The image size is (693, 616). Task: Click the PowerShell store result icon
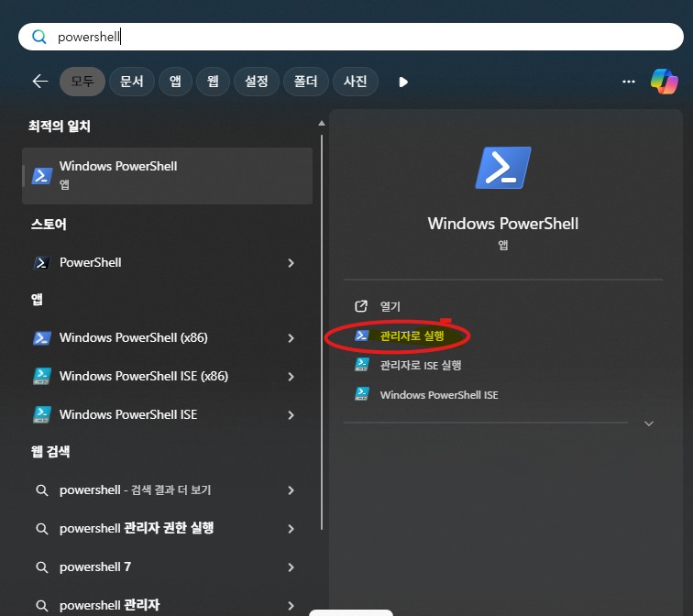coord(42,263)
